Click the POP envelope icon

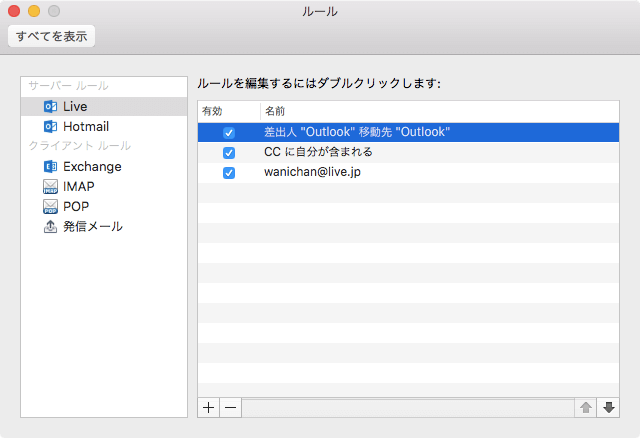51,207
